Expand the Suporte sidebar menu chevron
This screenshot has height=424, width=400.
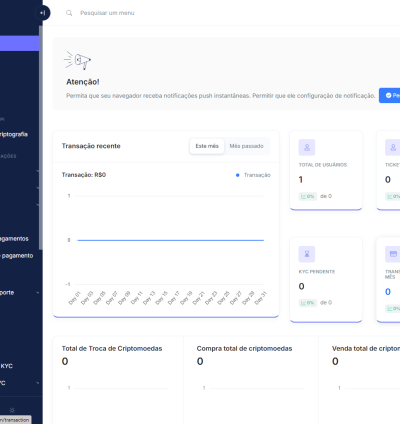coord(37,293)
